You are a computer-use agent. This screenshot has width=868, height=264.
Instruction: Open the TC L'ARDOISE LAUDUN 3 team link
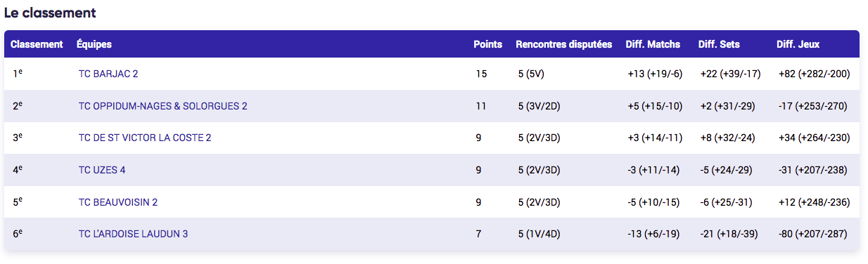pos(133,235)
